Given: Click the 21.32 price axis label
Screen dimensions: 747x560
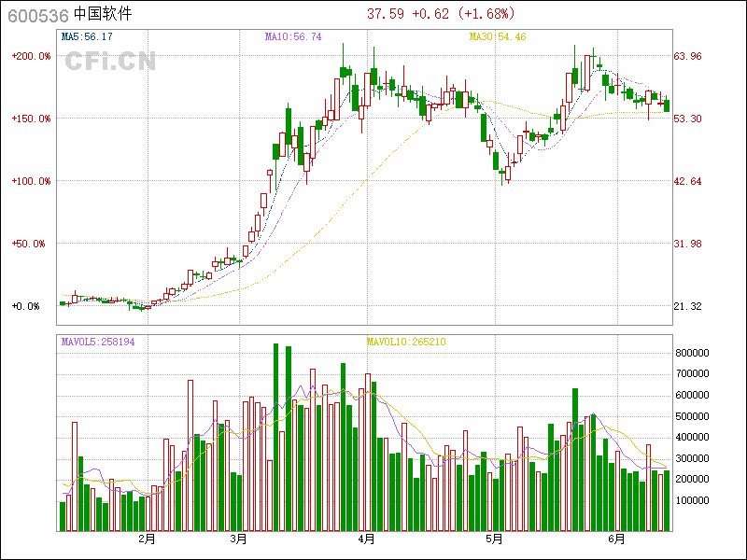Looking at the screenshot, I should click(688, 306).
